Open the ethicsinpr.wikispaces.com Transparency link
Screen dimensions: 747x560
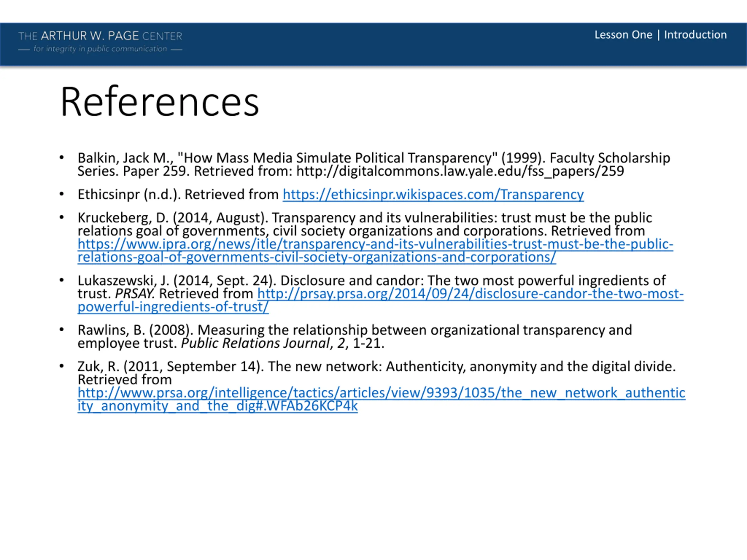433,195
